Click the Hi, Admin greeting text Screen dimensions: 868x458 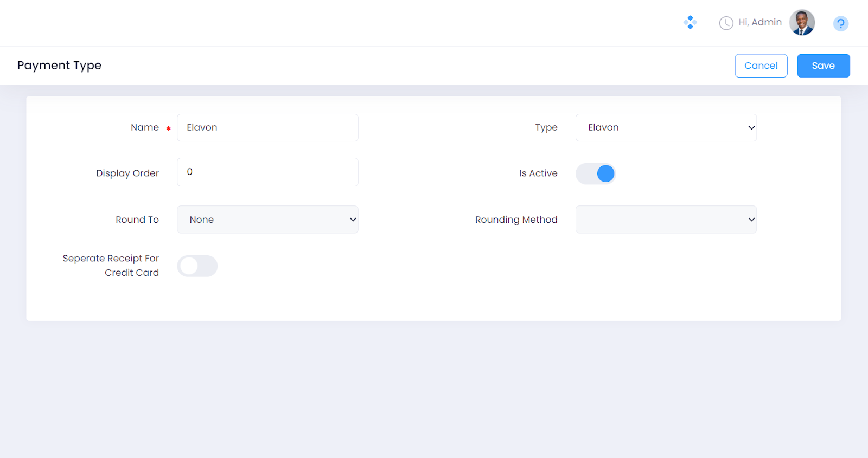759,22
